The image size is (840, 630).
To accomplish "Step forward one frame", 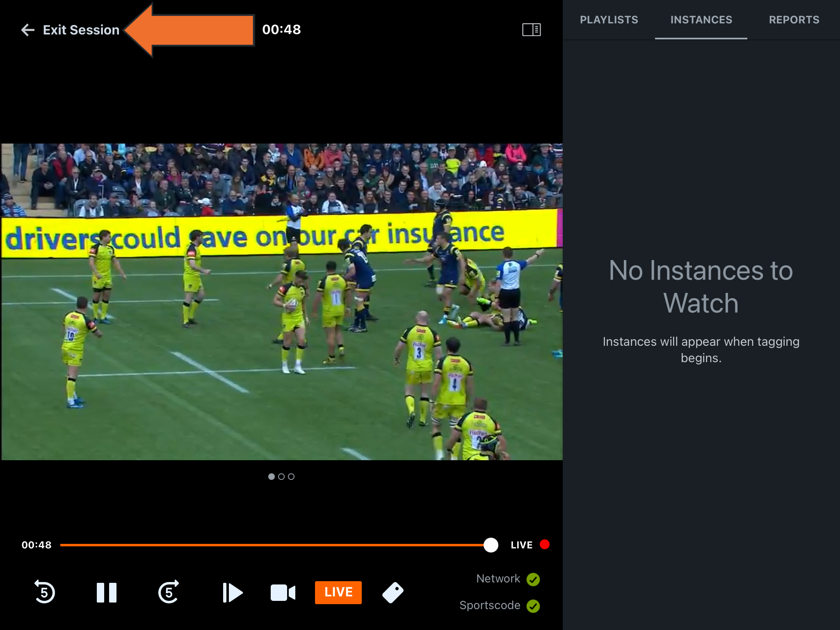I will point(232,593).
